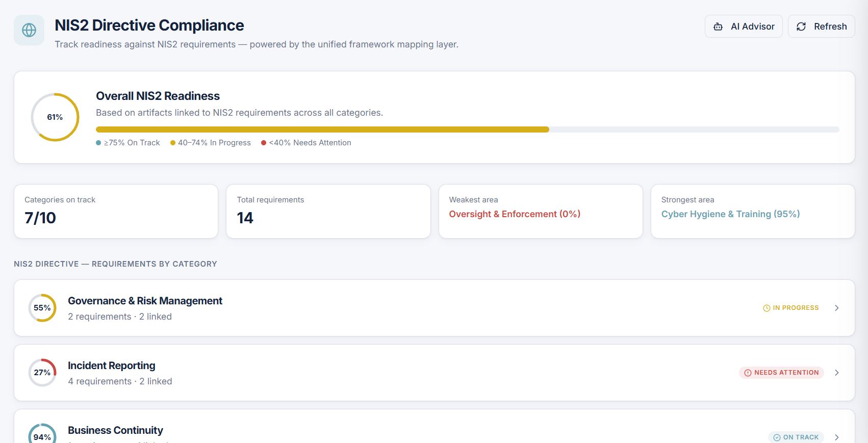Open Cyber Hygiene & Training (95%) strongest area
868x443 pixels.
pyautogui.click(x=730, y=214)
